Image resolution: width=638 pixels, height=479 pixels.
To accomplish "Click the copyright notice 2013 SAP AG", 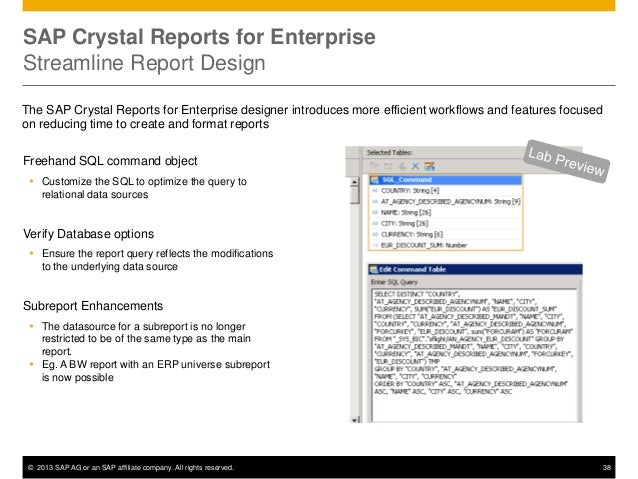I will point(130,467).
